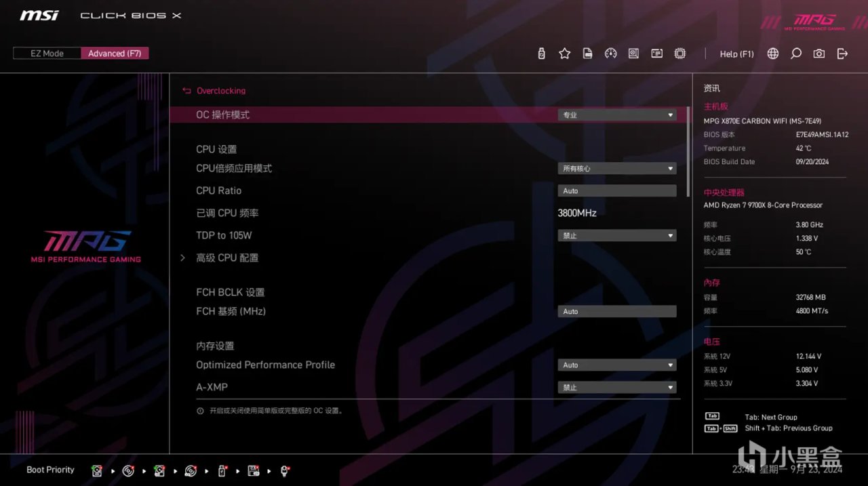Click the Tab: Next Group hint
The height and width of the screenshot is (486, 868).
771,418
